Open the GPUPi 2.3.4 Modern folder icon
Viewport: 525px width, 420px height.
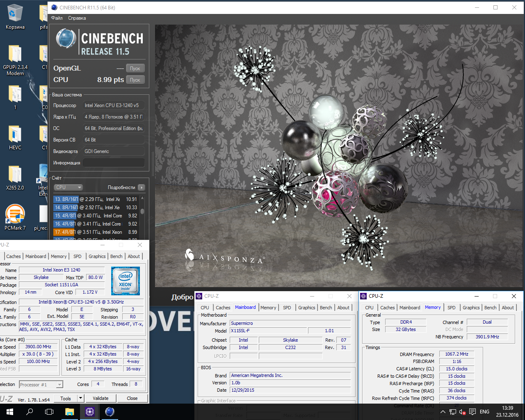15,60
